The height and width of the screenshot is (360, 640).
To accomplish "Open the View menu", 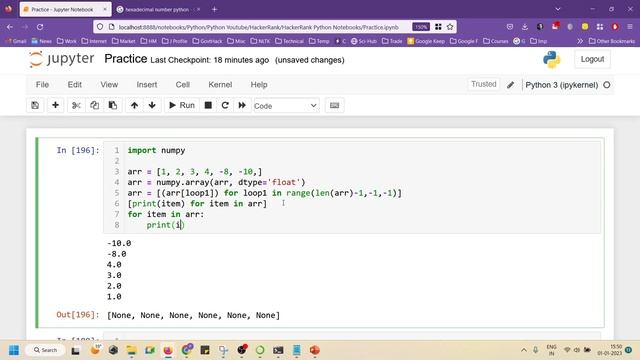I will pos(109,84).
